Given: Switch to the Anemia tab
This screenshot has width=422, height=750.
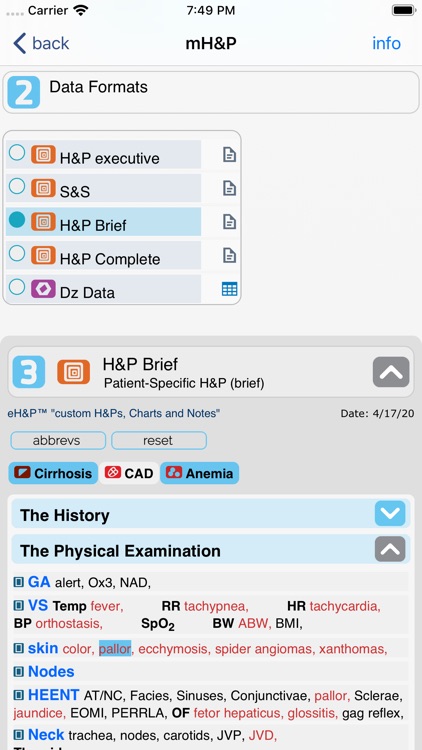Looking at the screenshot, I should click(x=200, y=473).
